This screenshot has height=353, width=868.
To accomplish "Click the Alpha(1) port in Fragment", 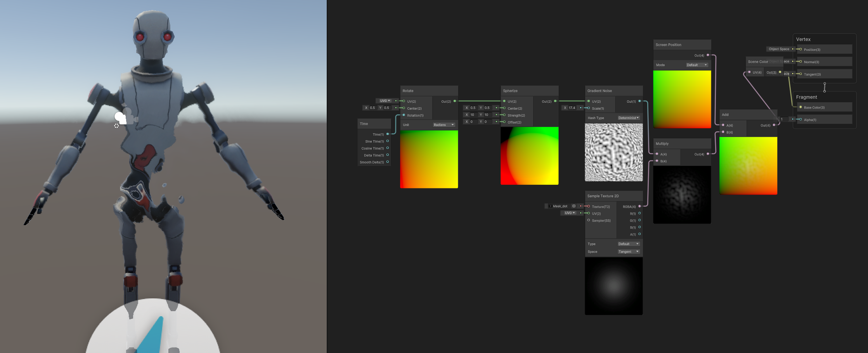I will (x=800, y=119).
